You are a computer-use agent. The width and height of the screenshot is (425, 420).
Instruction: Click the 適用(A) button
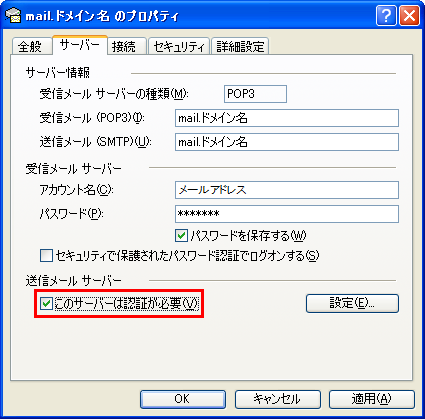372,399
